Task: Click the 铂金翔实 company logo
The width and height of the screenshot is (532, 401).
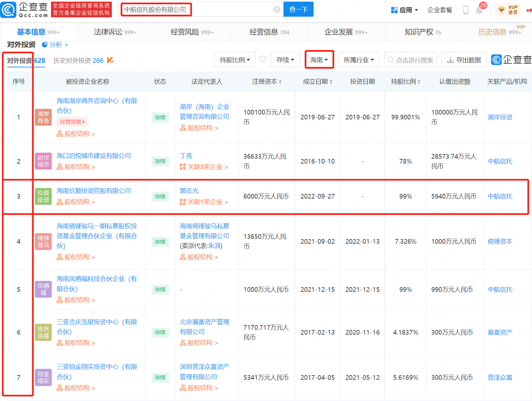Action: 43,377
